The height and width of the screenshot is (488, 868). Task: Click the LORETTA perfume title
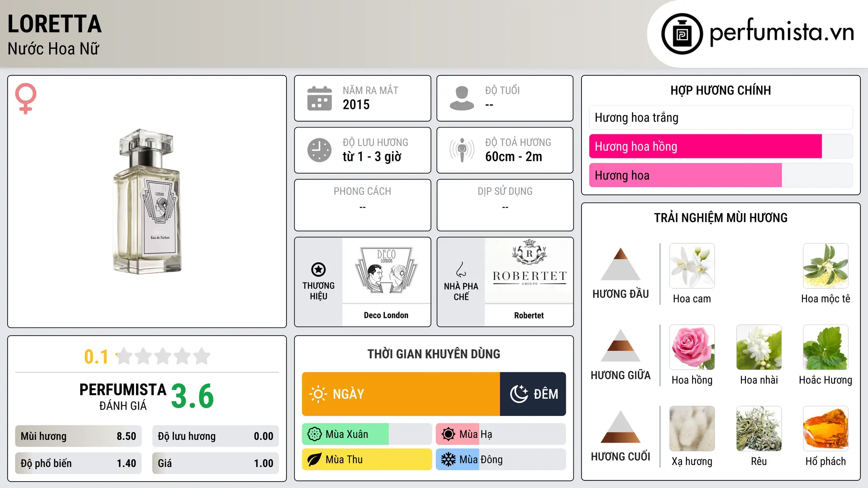pos(55,24)
